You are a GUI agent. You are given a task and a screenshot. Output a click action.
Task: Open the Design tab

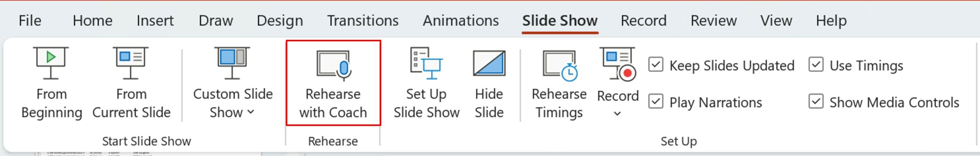click(x=280, y=21)
